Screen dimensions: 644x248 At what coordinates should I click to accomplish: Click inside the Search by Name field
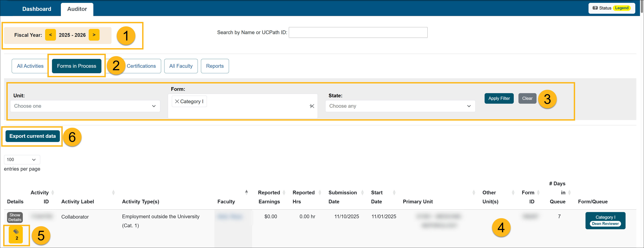pos(358,32)
